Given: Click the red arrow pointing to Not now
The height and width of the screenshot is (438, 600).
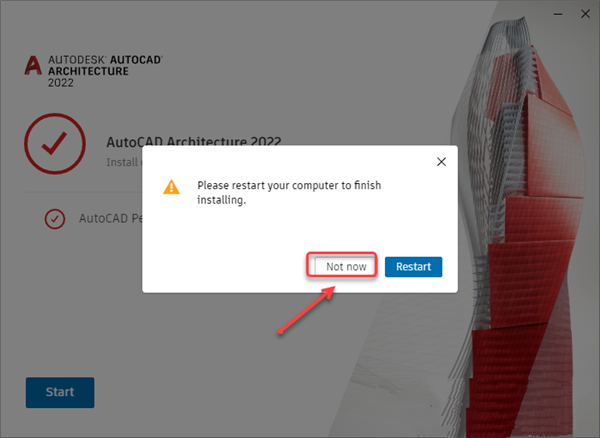Looking at the screenshot, I should (306, 310).
